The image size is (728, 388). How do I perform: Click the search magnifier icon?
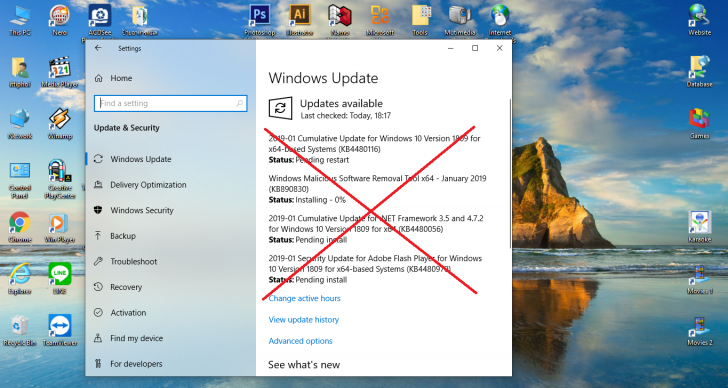[240, 103]
